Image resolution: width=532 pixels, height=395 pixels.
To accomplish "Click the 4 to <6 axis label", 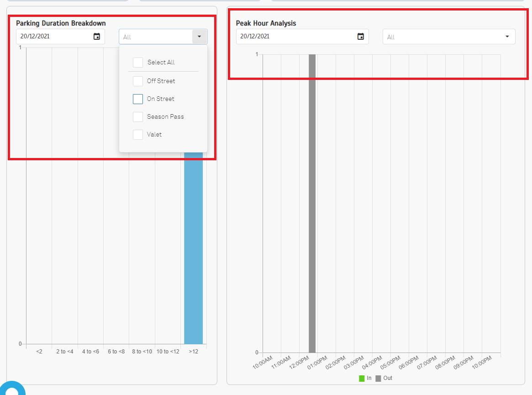I will point(90,352).
